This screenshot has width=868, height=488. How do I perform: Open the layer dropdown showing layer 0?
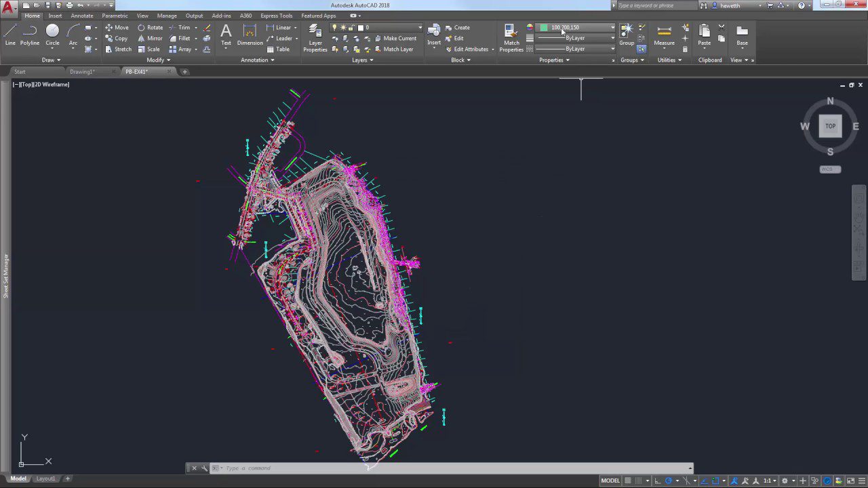tap(377, 28)
